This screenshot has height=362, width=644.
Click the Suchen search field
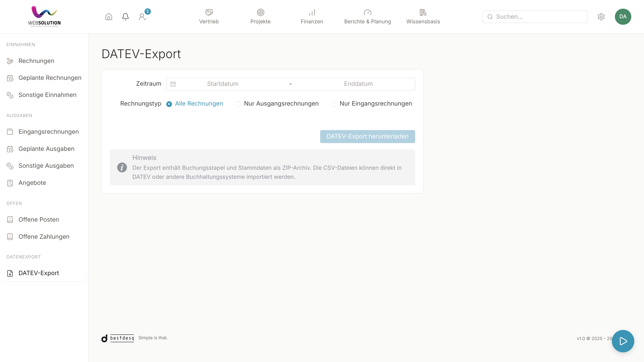click(535, 17)
